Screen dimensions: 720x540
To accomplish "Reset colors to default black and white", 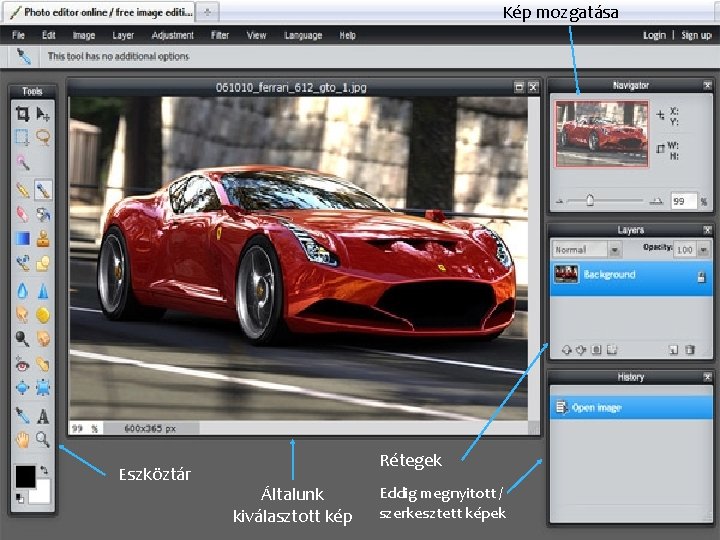I will (19, 498).
